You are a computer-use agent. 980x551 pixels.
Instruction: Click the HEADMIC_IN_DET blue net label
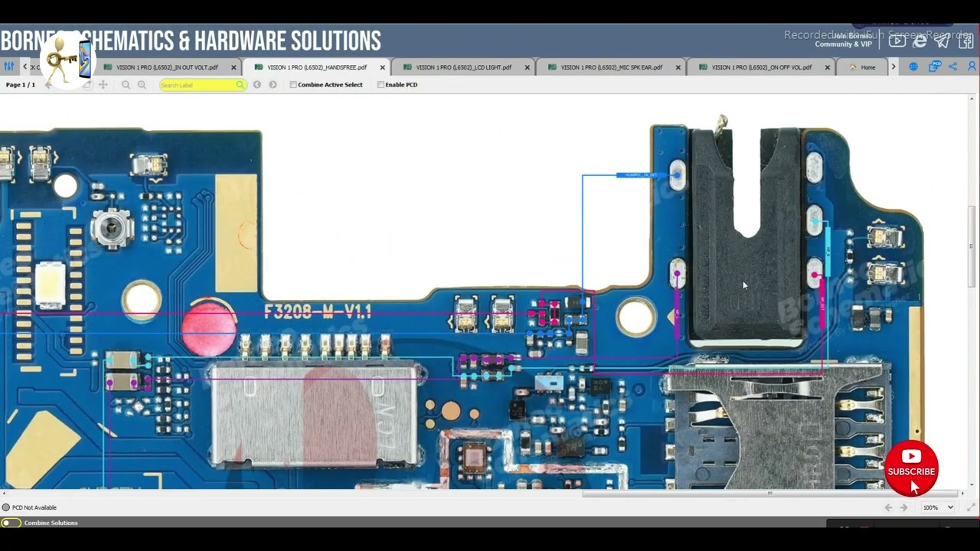(x=641, y=175)
